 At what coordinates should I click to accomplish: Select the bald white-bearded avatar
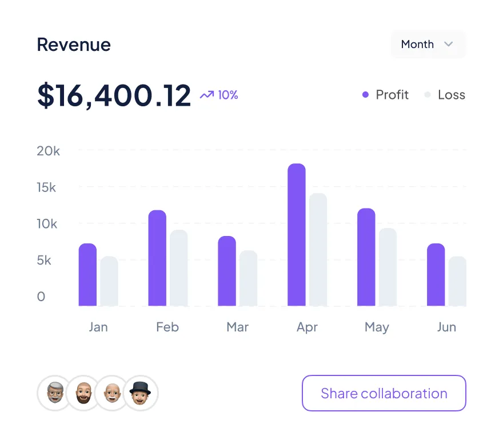coord(112,393)
